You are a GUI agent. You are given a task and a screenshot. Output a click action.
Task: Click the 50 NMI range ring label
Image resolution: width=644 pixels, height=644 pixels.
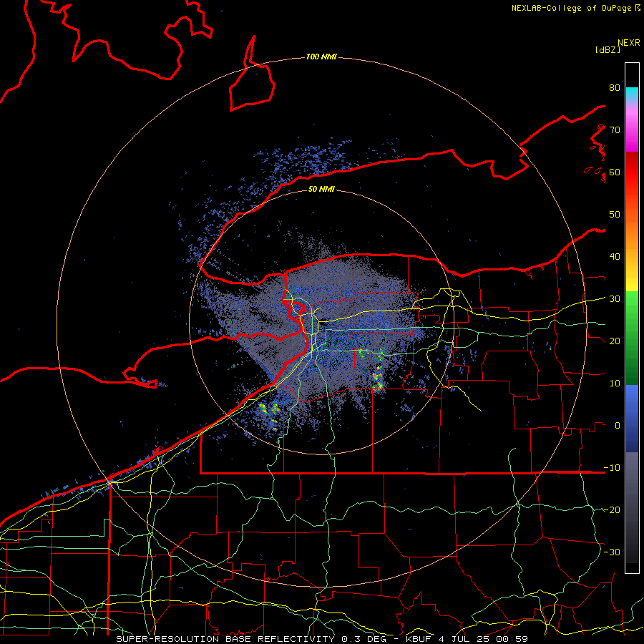321,189
